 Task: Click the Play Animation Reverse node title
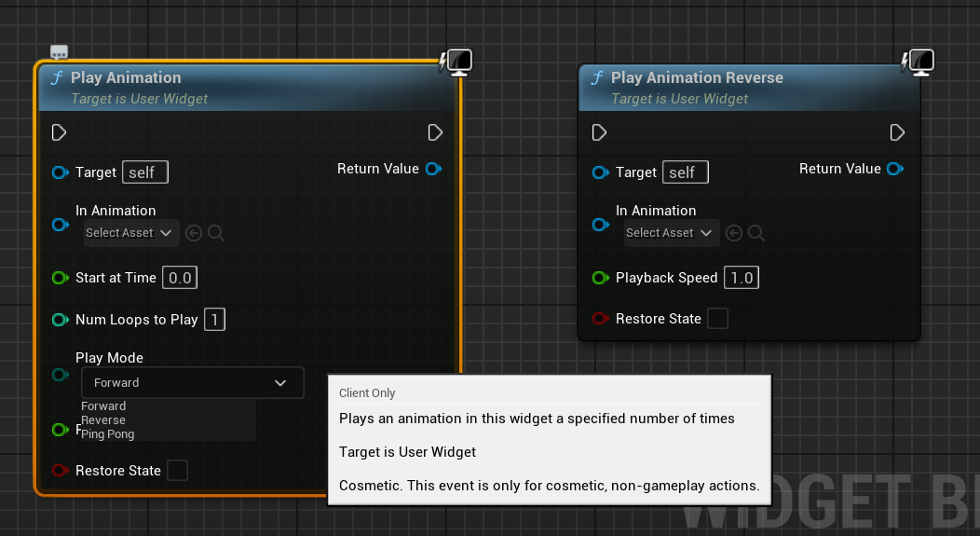pos(697,78)
